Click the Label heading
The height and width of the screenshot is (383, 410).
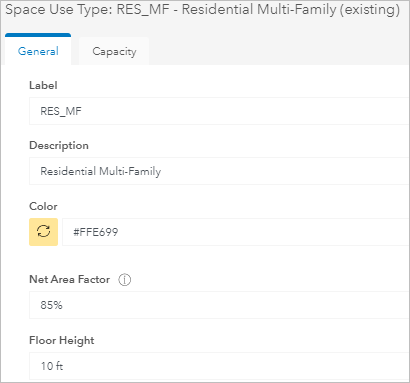click(43, 85)
